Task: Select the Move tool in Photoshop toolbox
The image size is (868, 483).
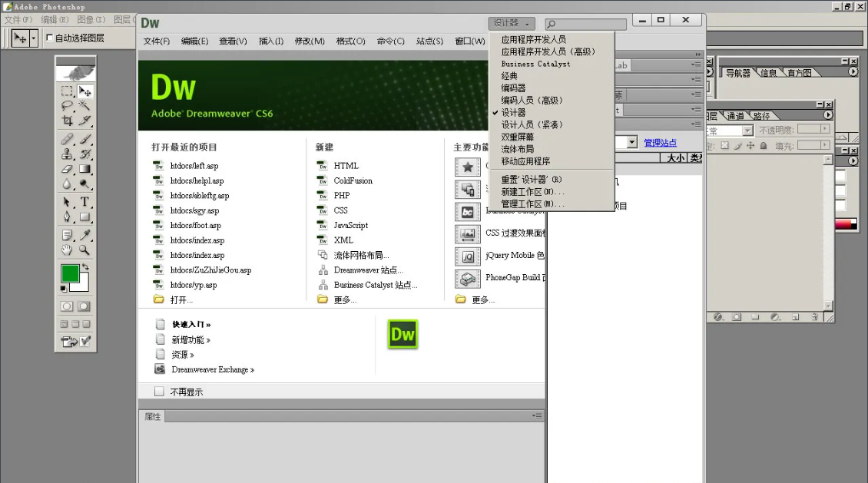Action: click(x=84, y=91)
